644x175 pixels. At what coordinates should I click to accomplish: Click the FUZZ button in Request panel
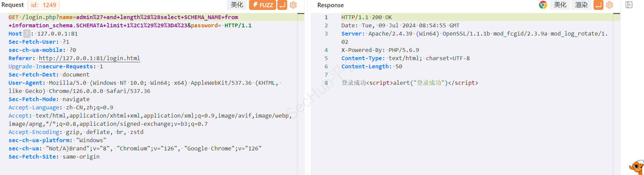tap(263, 5)
